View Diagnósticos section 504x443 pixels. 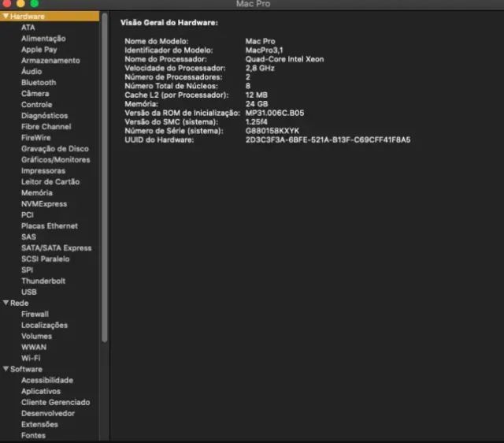coord(44,116)
